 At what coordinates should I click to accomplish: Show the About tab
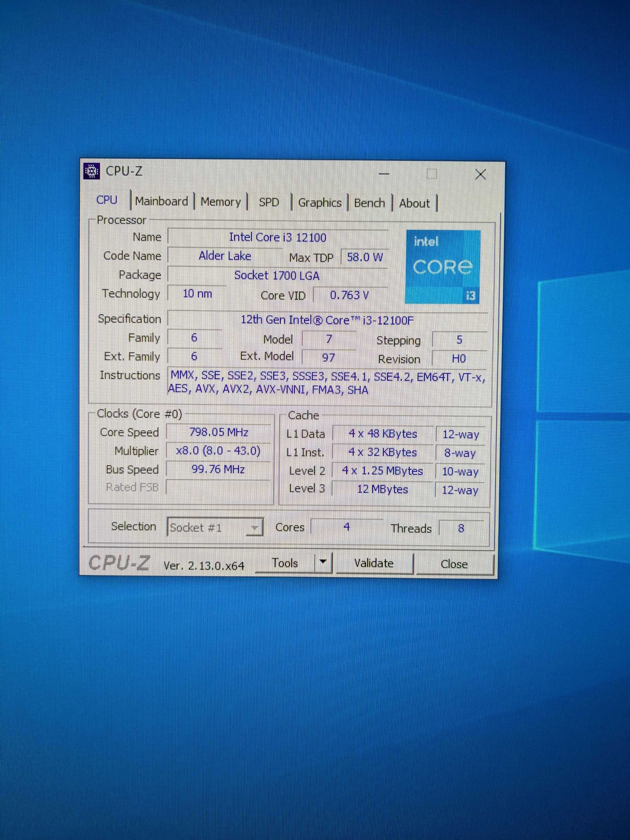414,203
